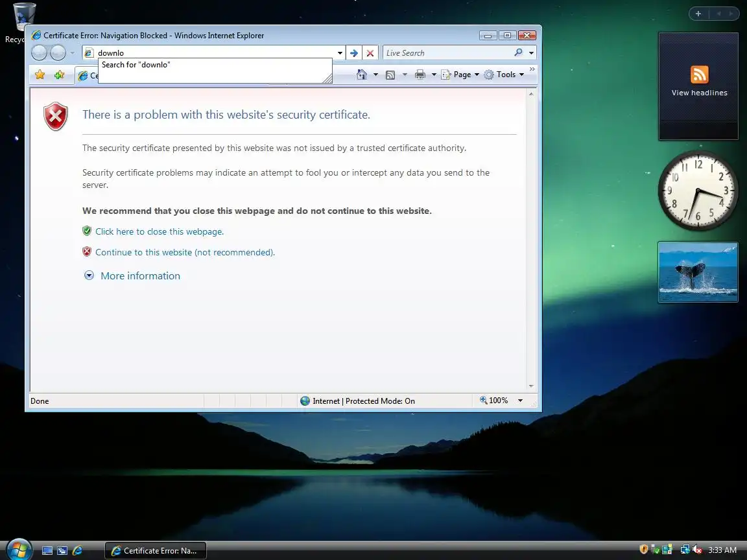747x560 pixels.
Task: Expand the Print dropdown arrow
Action: pyautogui.click(x=434, y=75)
